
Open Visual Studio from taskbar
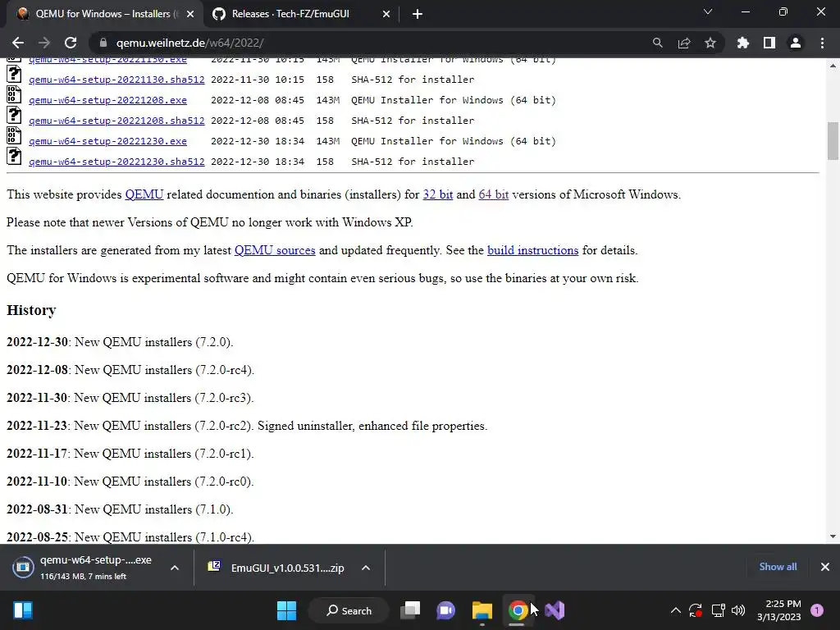(x=555, y=610)
